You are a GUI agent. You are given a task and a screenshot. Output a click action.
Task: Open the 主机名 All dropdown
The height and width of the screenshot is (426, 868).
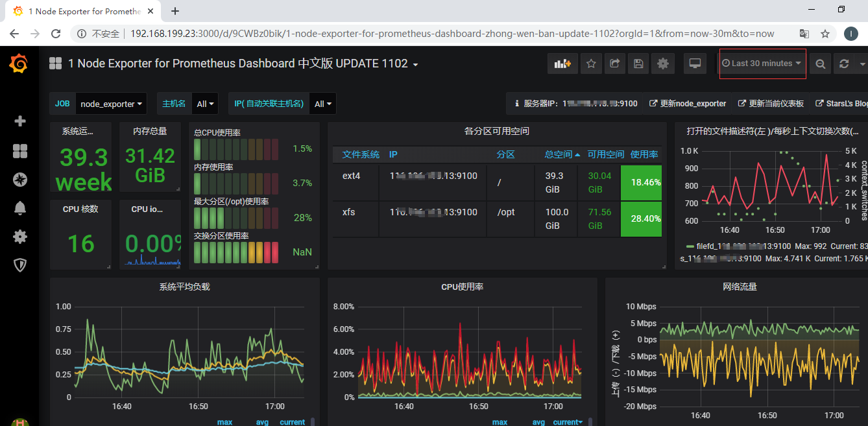205,104
